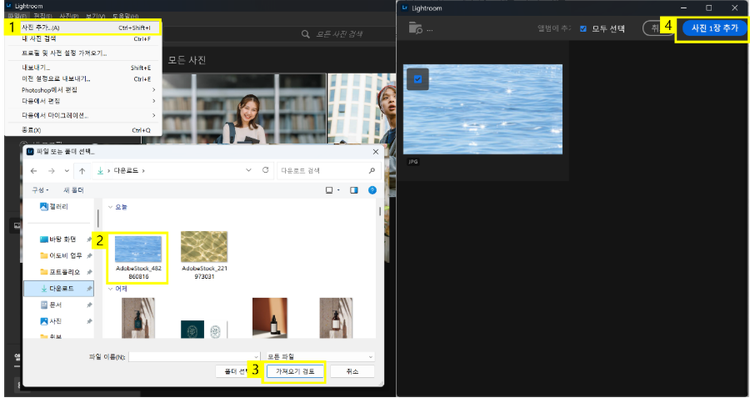Change the view layout icon
This screenshot has width=750, height=398.
[x=329, y=190]
